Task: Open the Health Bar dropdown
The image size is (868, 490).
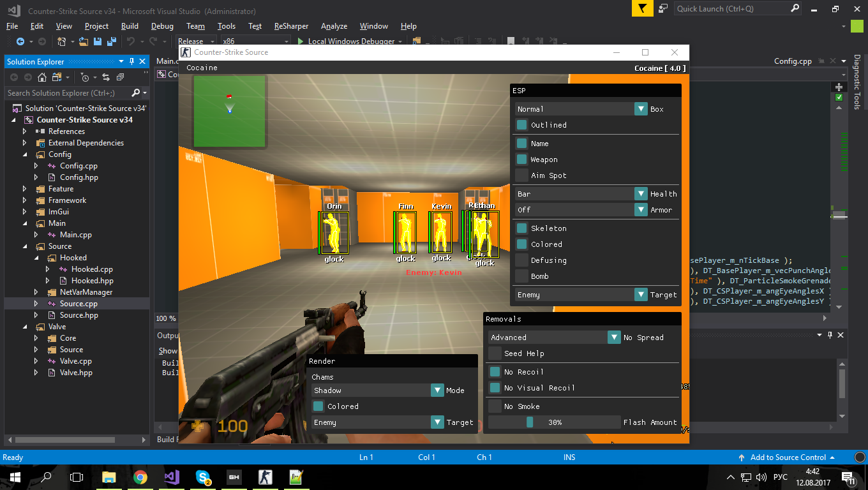Action: coord(641,194)
